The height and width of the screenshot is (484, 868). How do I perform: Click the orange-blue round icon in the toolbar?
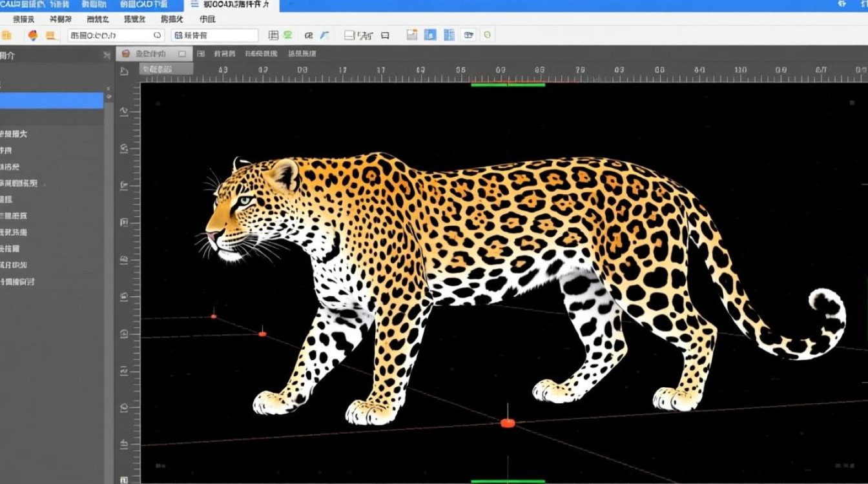pyautogui.click(x=32, y=35)
